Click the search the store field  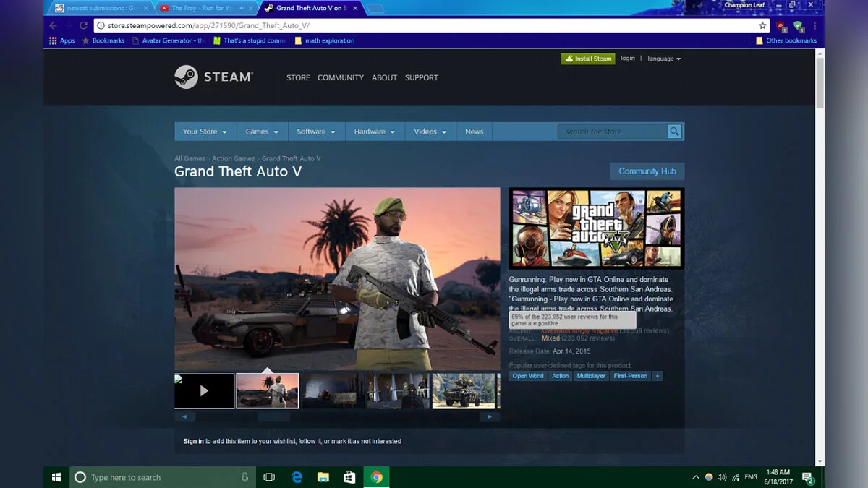coord(611,132)
